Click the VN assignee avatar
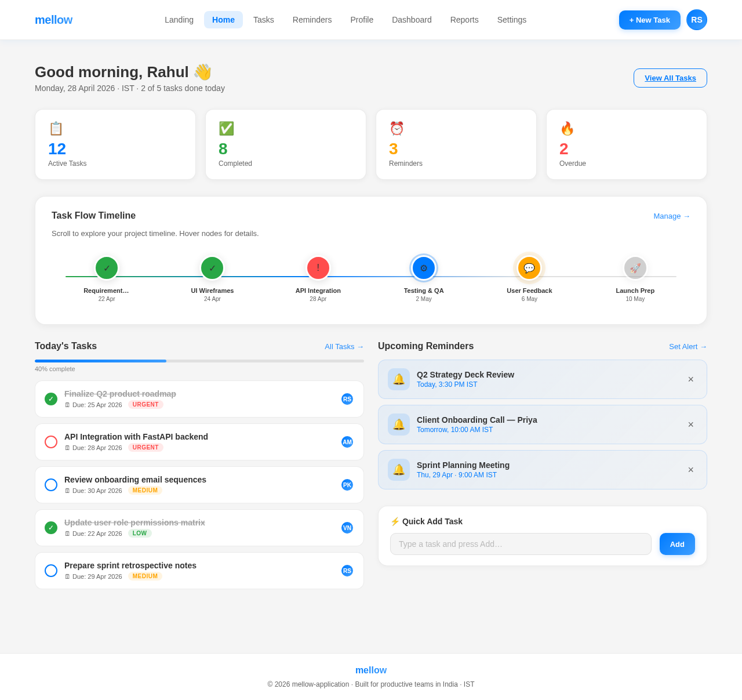This screenshot has width=742, height=700. point(347,528)
